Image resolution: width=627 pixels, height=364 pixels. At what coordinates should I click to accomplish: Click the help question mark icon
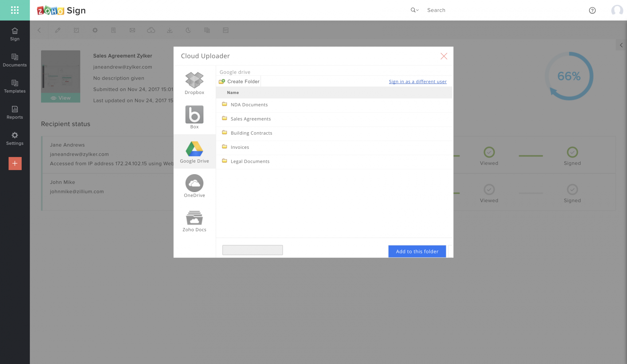[x=592, y=10]
